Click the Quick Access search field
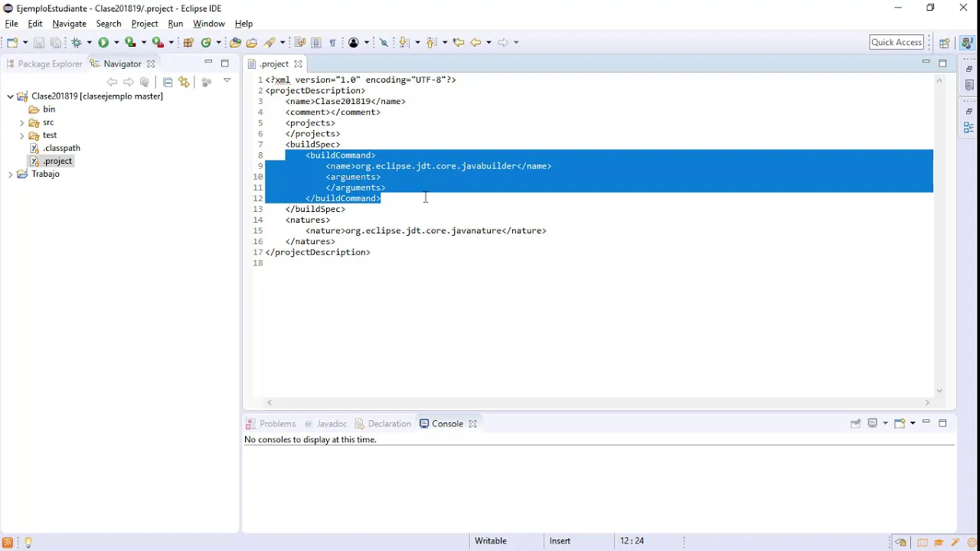Image resolution: width=980 pixels, height=551 pixels. point(897,42)
